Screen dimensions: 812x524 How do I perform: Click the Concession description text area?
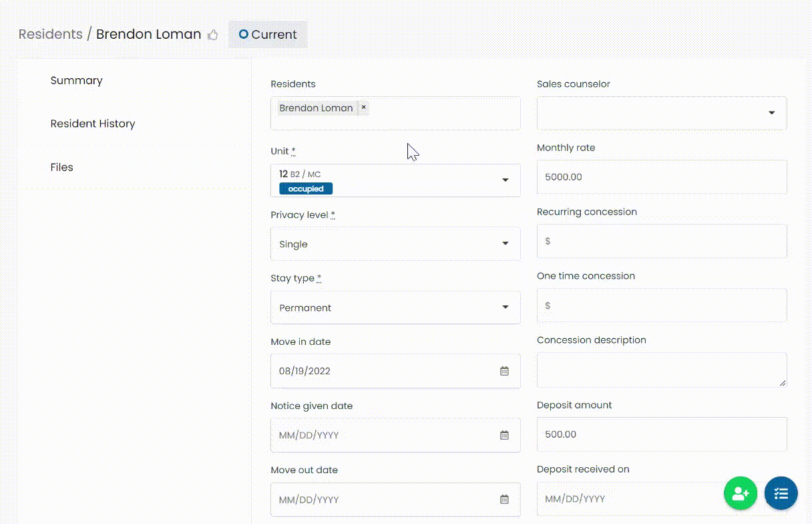click(662, 370)
